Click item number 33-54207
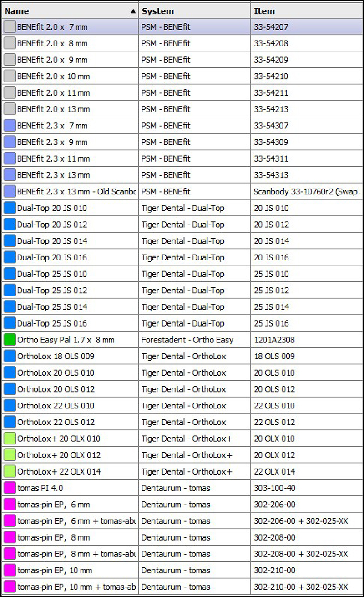The height and width of the screenshot is (597, 364). pos(271,27)
